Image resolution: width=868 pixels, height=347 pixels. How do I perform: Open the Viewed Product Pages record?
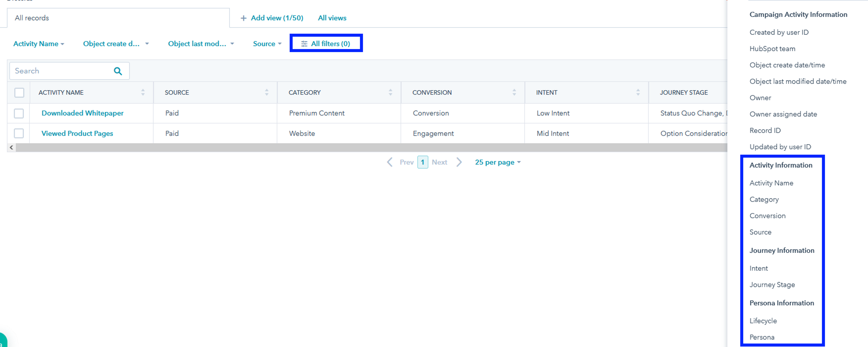point(77,133)
